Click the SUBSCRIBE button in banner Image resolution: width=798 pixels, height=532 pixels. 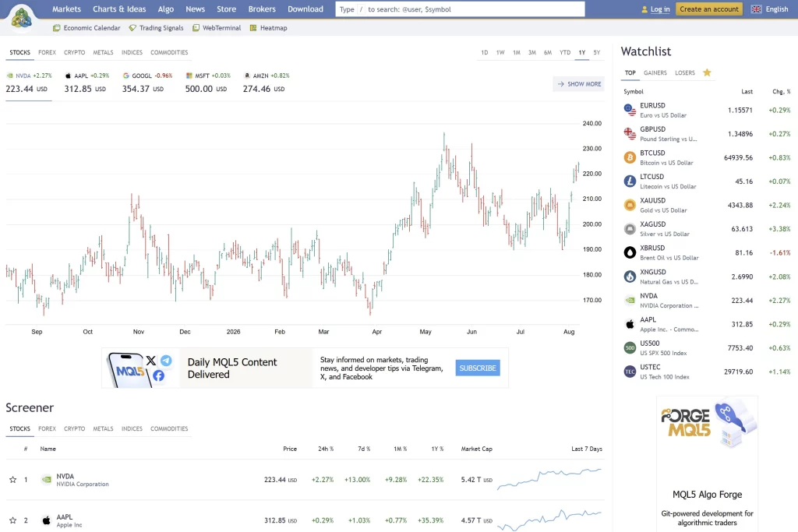478,368
